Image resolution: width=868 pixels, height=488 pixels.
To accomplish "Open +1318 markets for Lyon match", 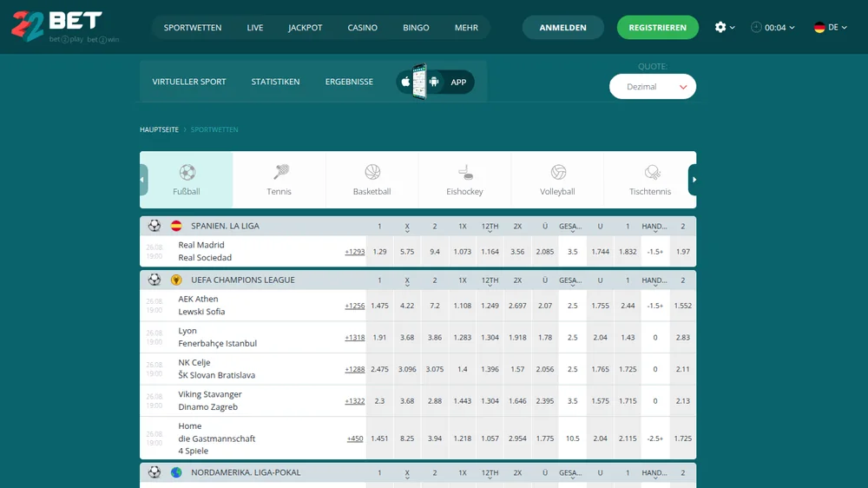I will [355, 337].
